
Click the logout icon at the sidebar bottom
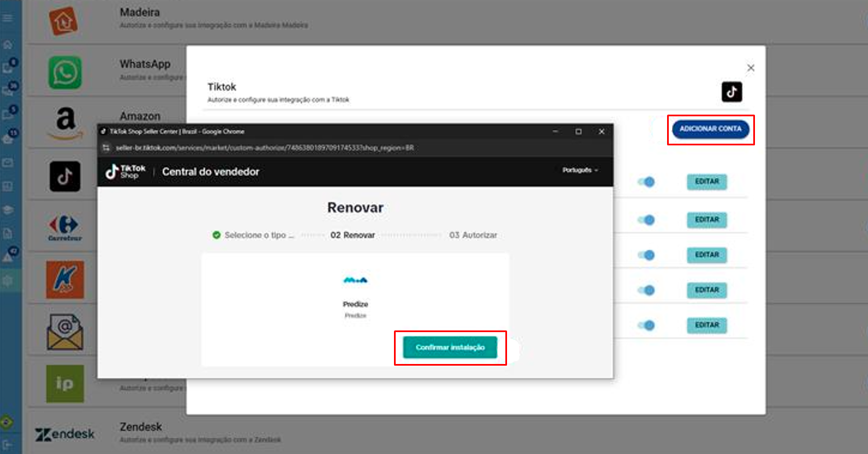coord(7,445)
